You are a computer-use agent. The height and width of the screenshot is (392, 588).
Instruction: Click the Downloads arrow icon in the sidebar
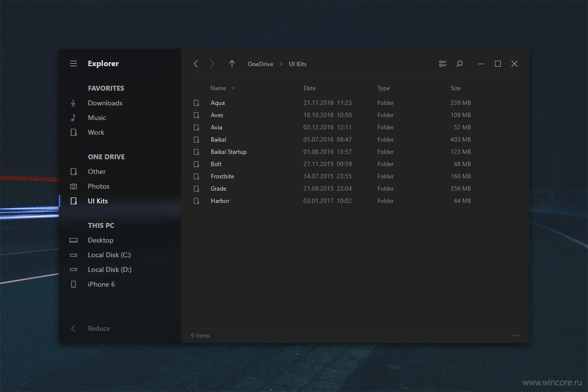(x=73, y=103)
